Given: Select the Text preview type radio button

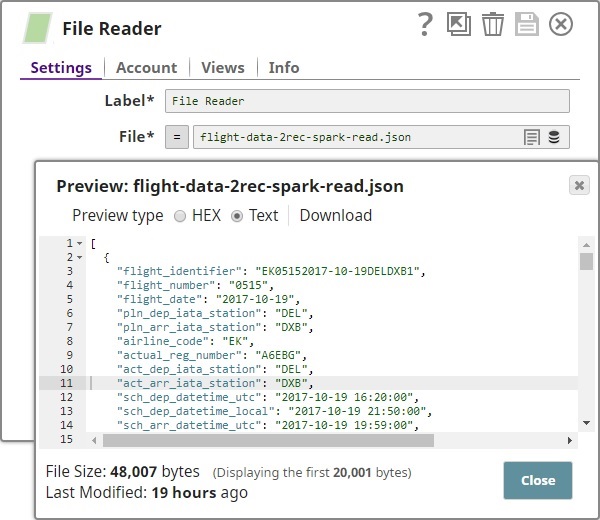Looking at the screenshot, I should click(237, 216).
